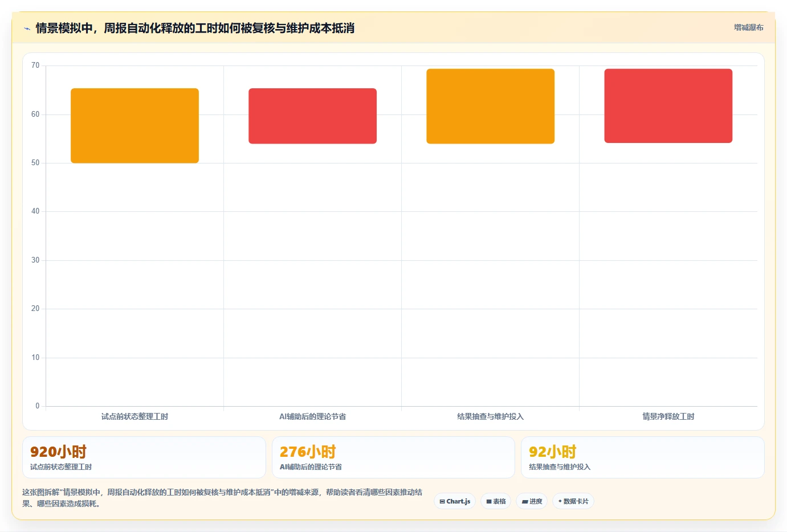The width and height of the screenshot is (787, 532).
Task: Click the x-axis label AI辅助后的理论节省
Action: pyautogui.click(x=312, y=416)
